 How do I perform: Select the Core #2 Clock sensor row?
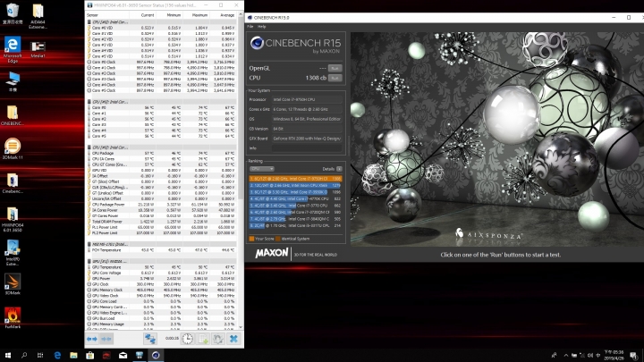click(161, 73)
